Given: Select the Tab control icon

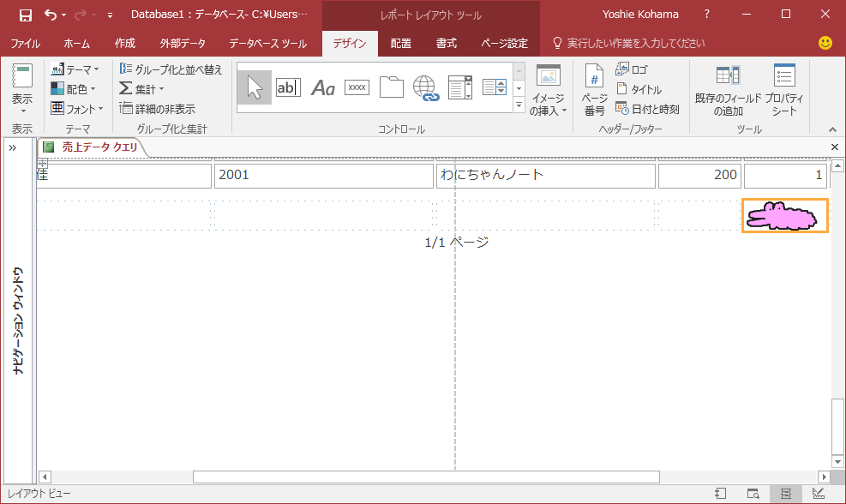Looking at the screenshot, I should click(x=391, y=87).
